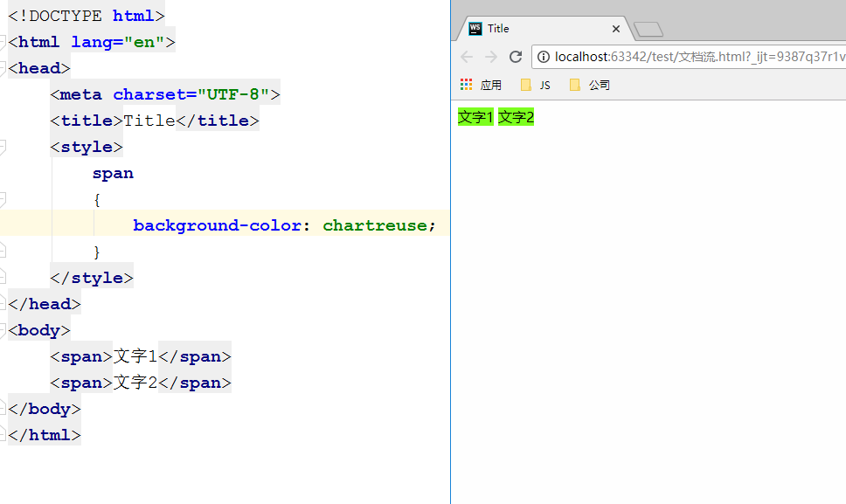Viewport: 846px width, 504px height.
Task: Open a new browser tab
Action: point(648,29)
